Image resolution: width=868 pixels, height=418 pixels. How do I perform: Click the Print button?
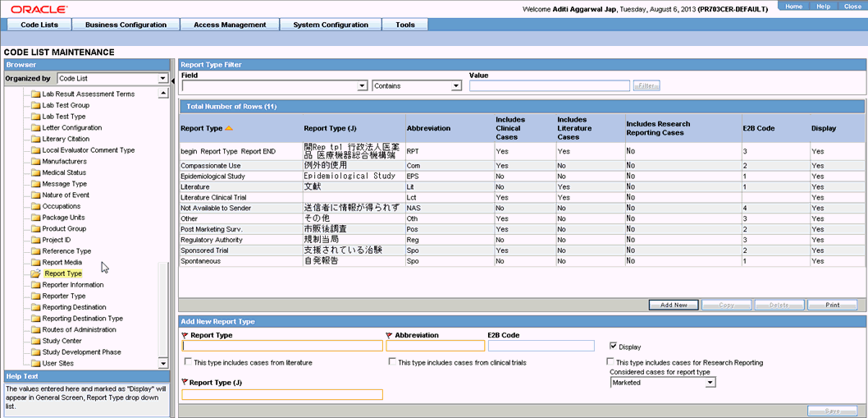click(832, 305)
